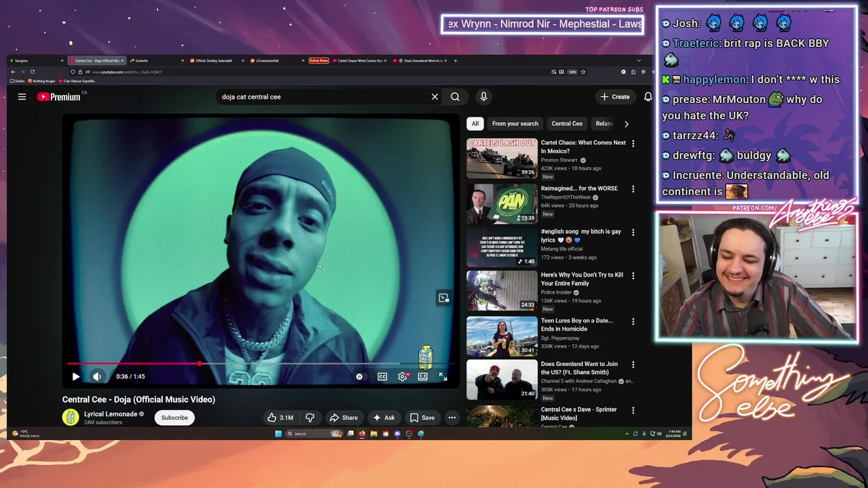Screen dimensions: 868x488
Task: Open Central Cee x Dave Sprinter title
Action: pyautogui.click(x=578, y=414)
